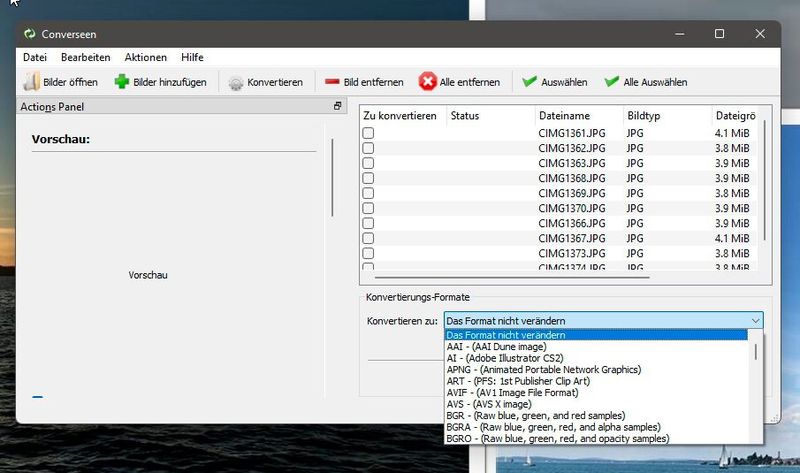Sort list by Dateiname column header
The height and width of the screenshot is (473, 800).
[579, 116]
